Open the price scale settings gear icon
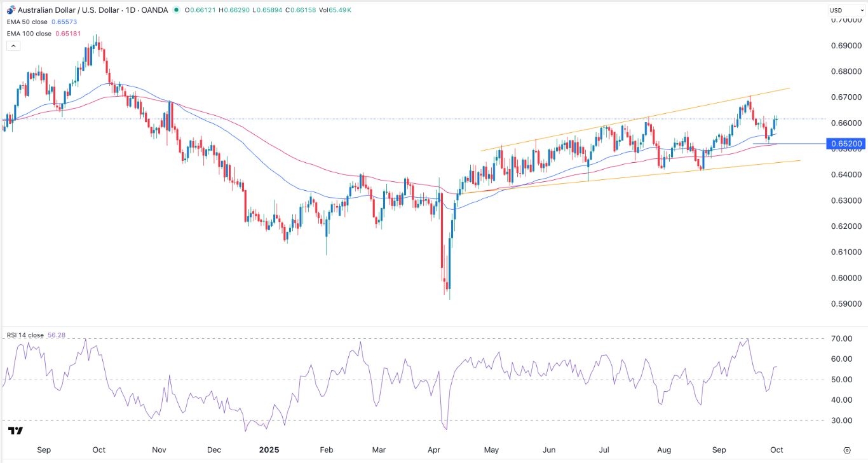 point(847,450)
